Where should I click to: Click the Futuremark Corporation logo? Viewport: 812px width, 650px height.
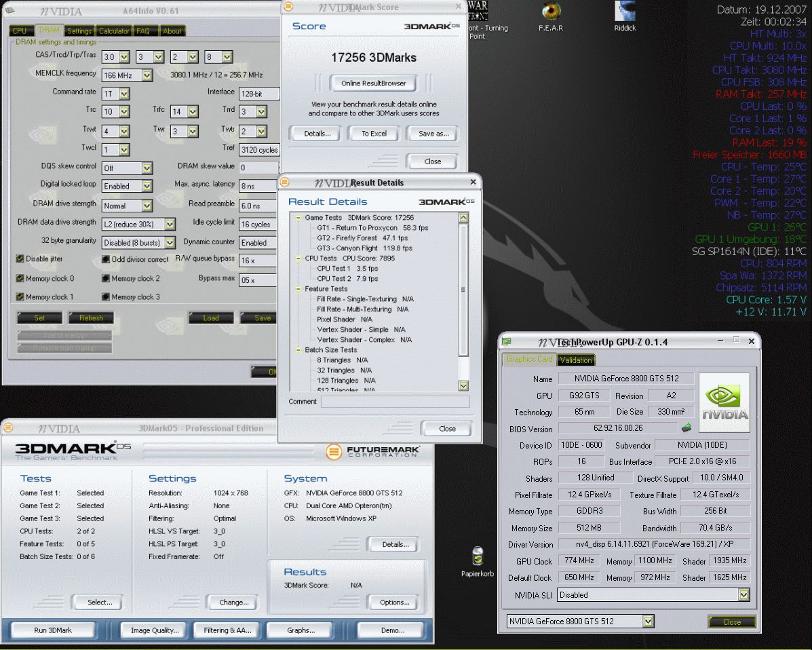coord(373,452)
